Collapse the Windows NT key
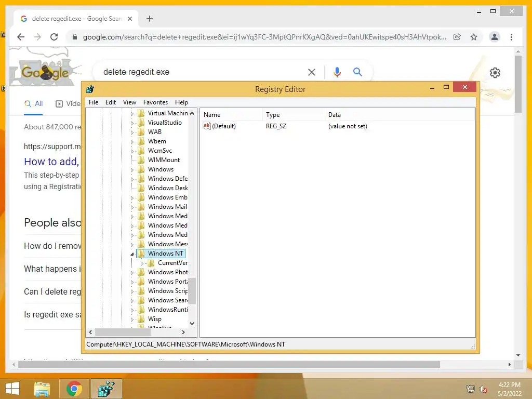Screen dimensions: 532x399 coord(132,254)
